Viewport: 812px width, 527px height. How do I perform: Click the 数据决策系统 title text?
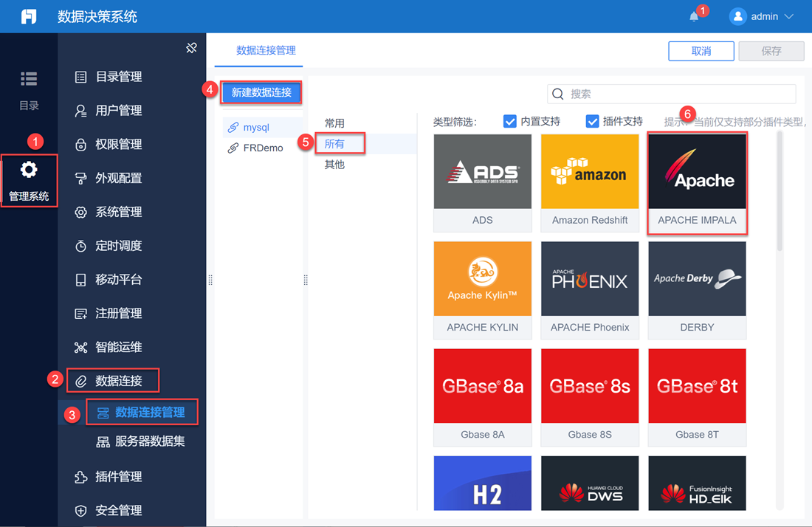coord(97,16)
